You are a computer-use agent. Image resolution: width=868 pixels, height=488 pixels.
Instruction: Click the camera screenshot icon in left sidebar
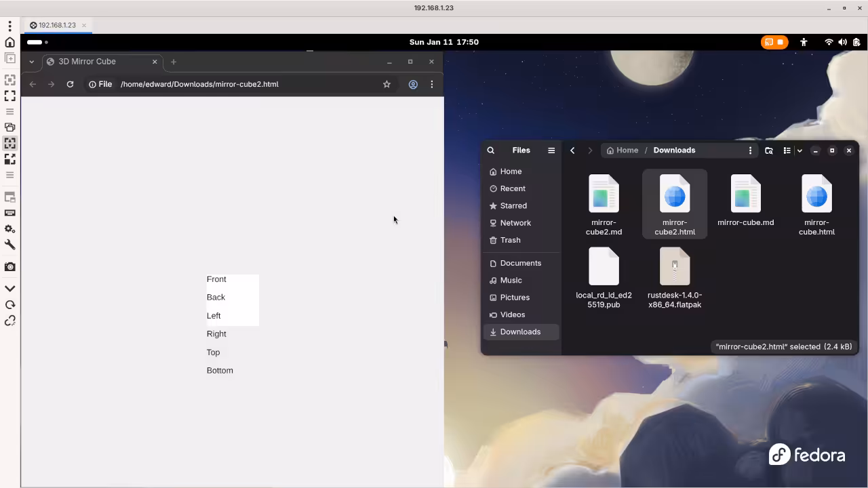pyautogui.click(x=10, y=267)
